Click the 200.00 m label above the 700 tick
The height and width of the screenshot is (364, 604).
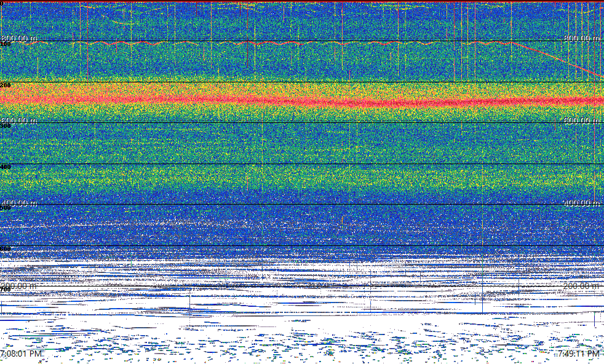19,286
